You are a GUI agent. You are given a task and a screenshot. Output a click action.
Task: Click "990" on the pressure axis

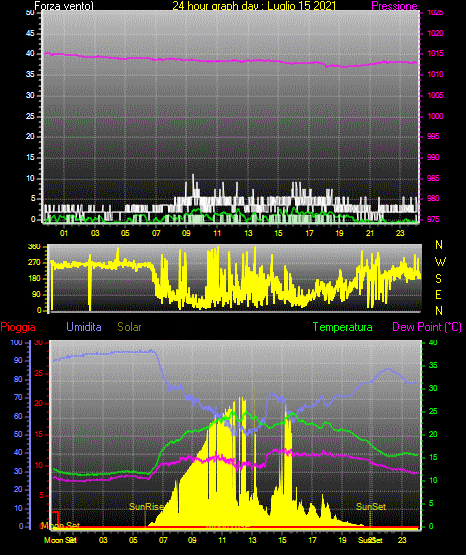point(433,157)
